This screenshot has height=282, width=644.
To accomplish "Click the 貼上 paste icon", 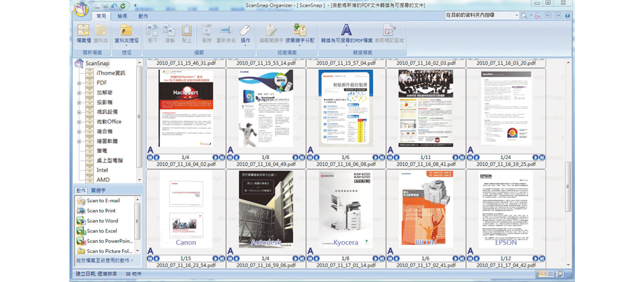I will (186, 30).
